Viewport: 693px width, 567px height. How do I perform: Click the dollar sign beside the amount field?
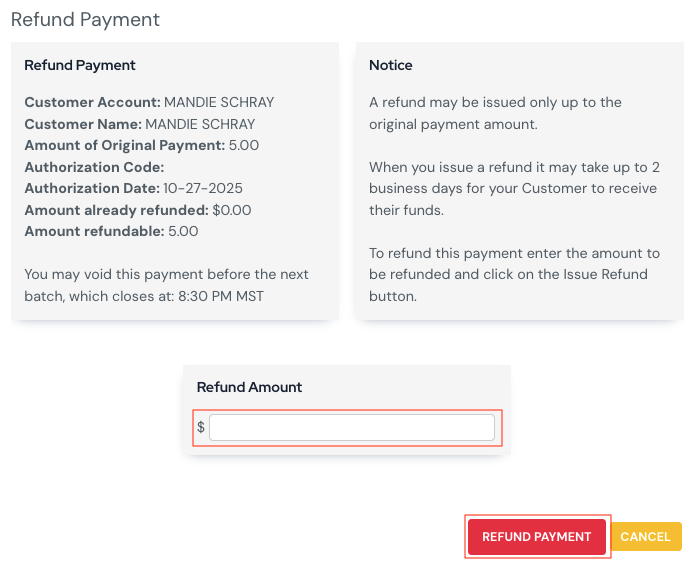201,427
